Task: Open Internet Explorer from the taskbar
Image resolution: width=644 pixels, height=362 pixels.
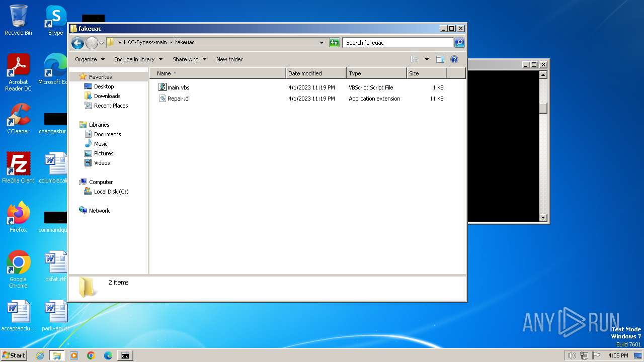Action: pos(40,355)
